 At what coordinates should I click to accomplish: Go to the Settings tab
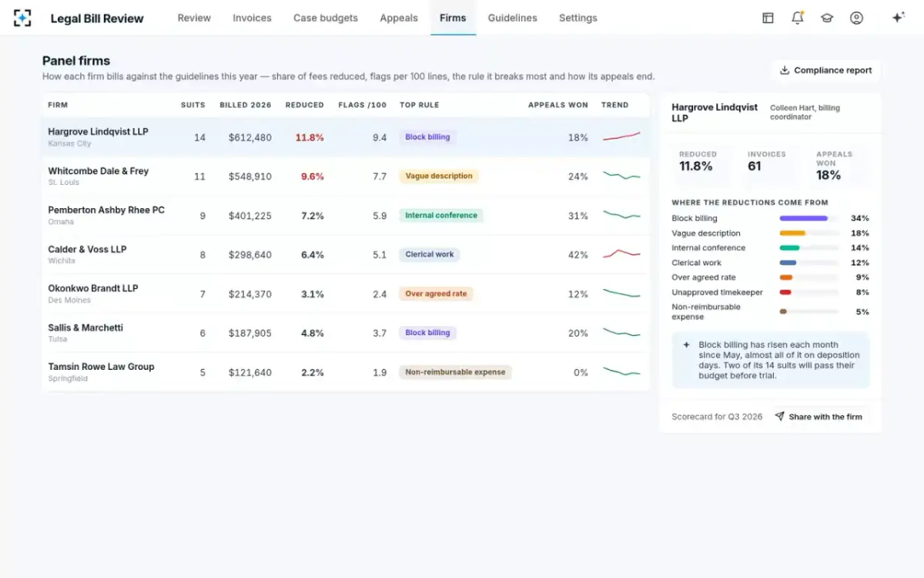[578, 18]
